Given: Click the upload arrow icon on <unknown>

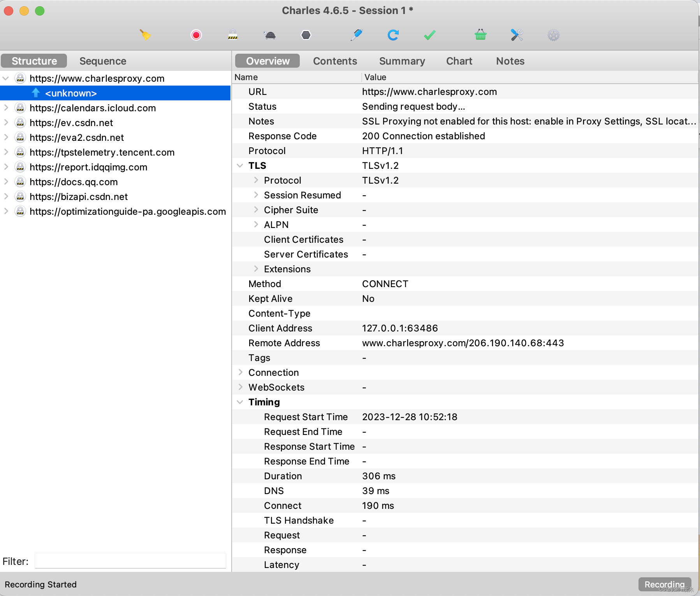Looking at the screenshot, I should pos(35,93).
